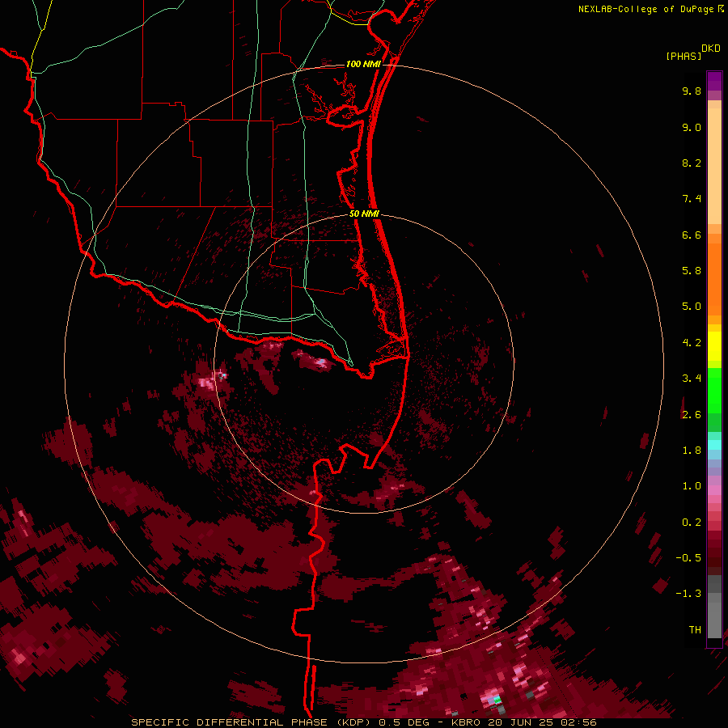Image resolution: width=728 pixels, height=728 pixels.
Task: Click the 1.8 value on the color scale
Action: click(692, 451)
